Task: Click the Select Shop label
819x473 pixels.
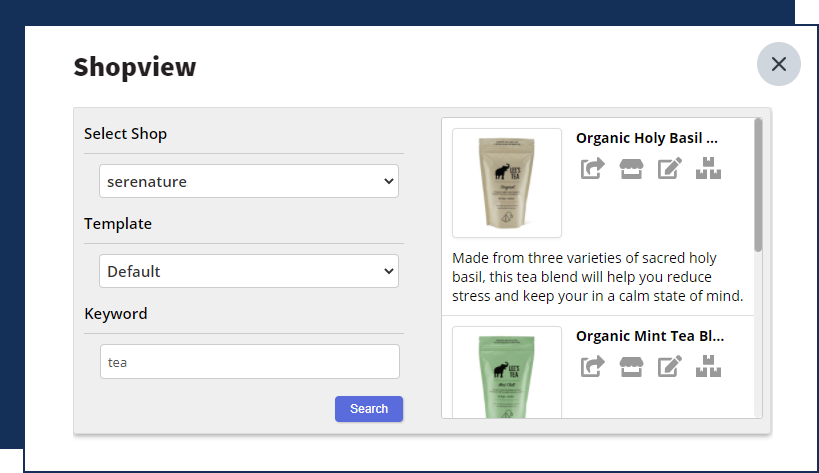Action: click(x=125, y=134)
